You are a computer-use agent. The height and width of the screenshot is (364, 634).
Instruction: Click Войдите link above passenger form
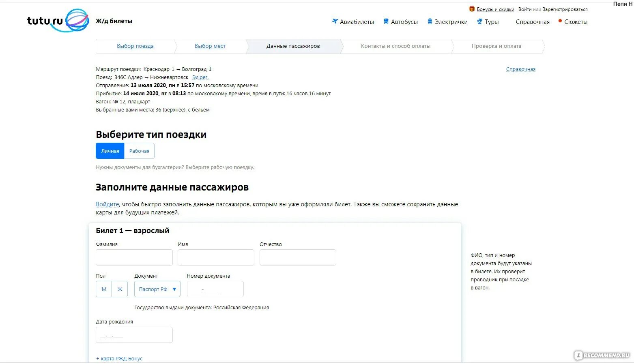107,204
